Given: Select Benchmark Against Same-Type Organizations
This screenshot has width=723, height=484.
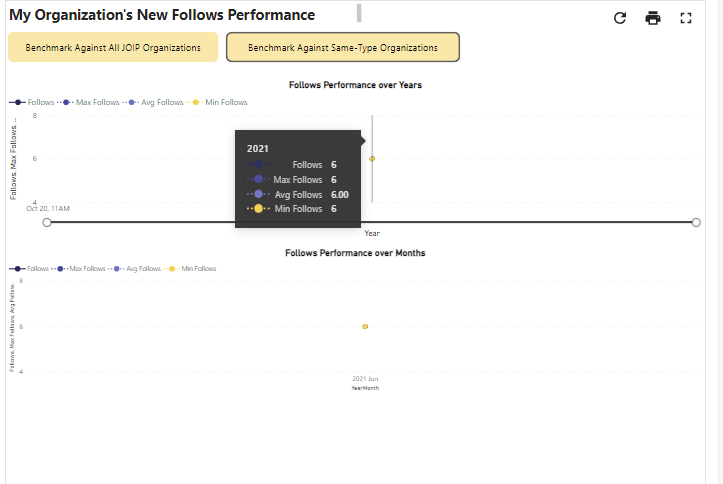Looking at the screenshot, I should 343,47.
